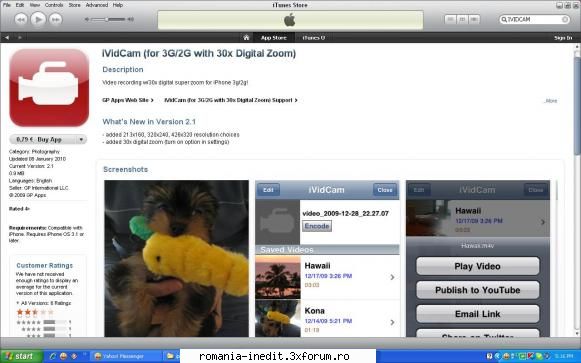This screenshot has height=363, width=581.
Task: Open the Advanced menu
Action: (x=97, y=5)
